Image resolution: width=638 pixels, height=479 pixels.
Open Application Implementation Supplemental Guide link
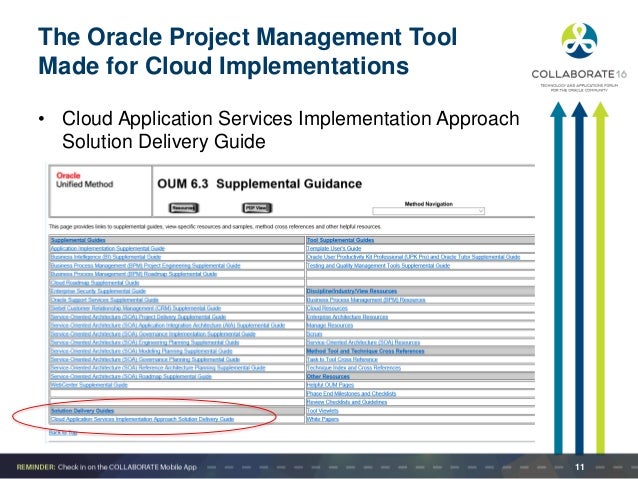tap(108, 248)
